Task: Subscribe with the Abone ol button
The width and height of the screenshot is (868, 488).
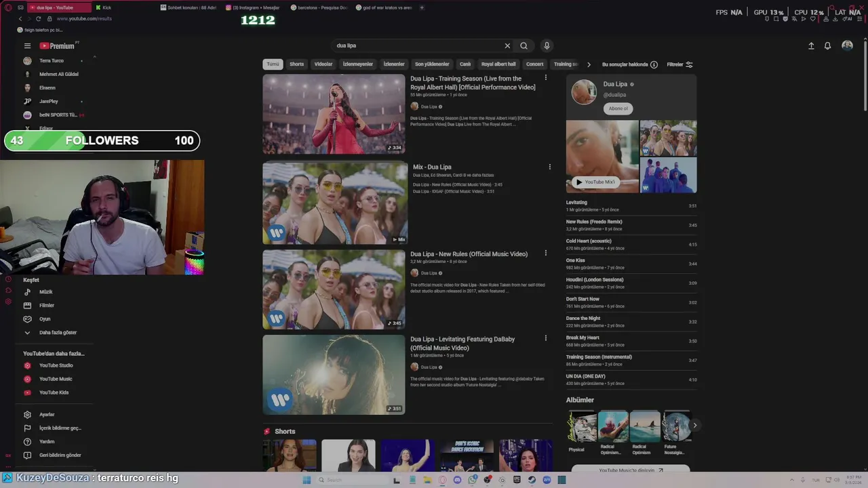Action: [x=618, y=108]
